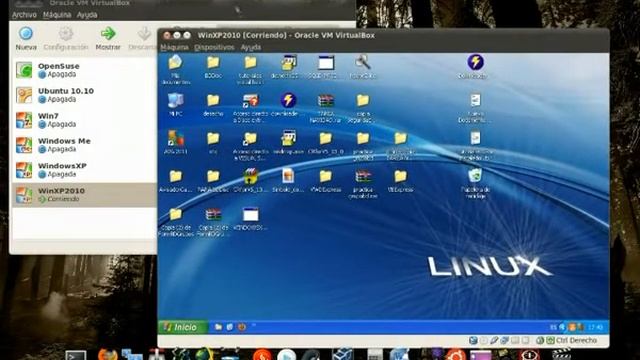Image resolution: width=640 pixels, height=360 pixels.
Task: Open the Ayuda menu in VirtualBox Manager
Action: (87, 15)
